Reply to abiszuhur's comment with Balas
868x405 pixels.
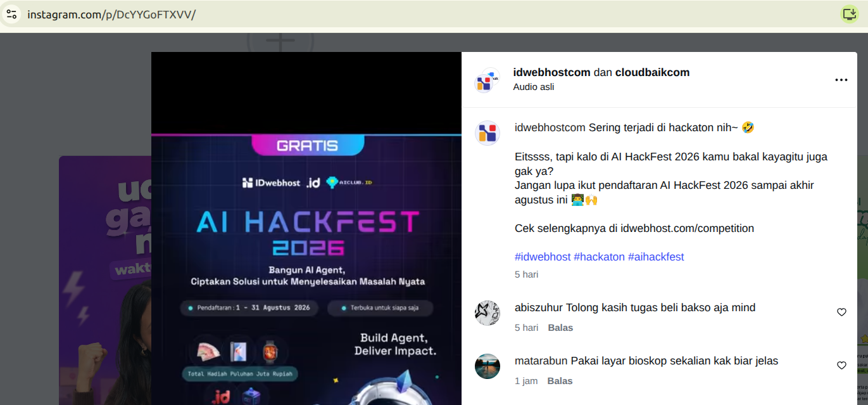(x=560, y=328)
